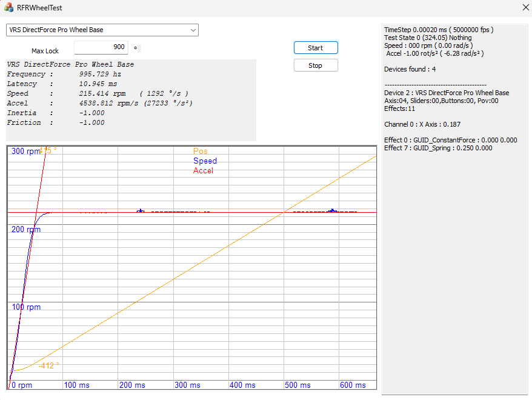Click the 500 ms time axis label
Screen dimensions: 532x400
click(298, 385)
